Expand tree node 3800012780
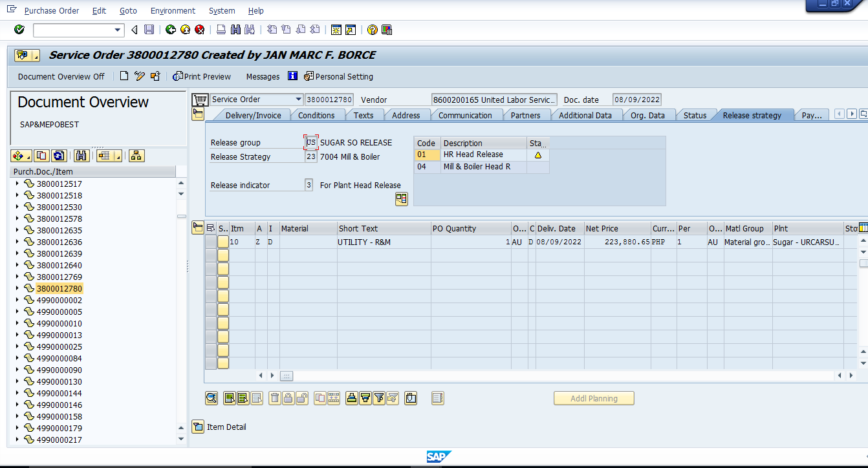Screen dimensions: 868x468 (x=17, y=288)
